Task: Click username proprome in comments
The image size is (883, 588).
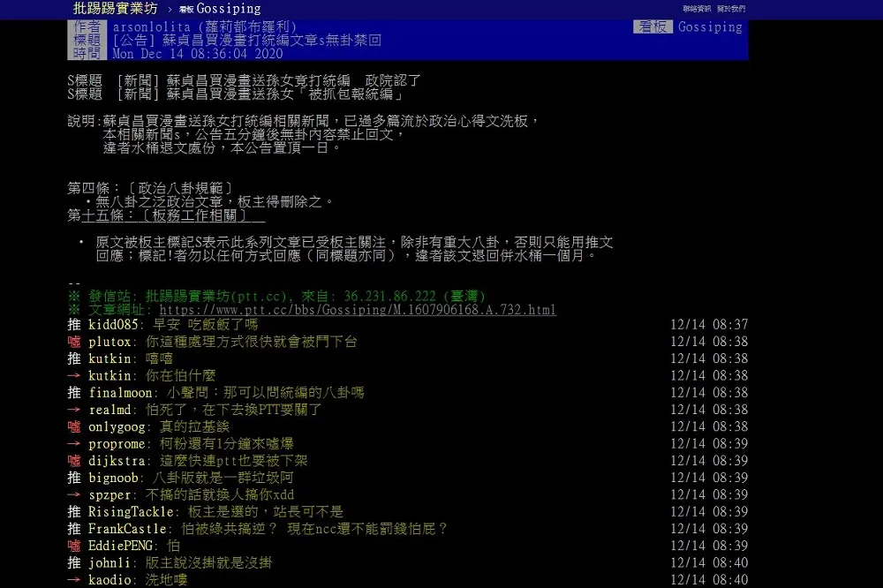Action: pos(117,443)
